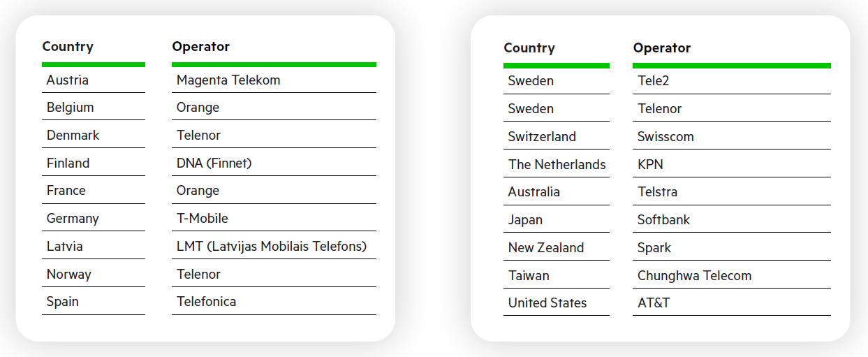Click the Belgium row label
Viewport: 868px width, 357px height.
(70, 108)
